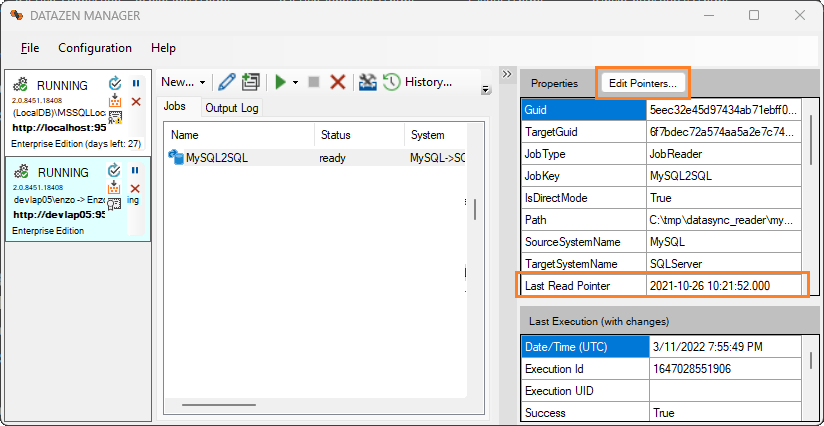Collapse the side panel with double chevron
824x426 pixels.
[507, 74]
